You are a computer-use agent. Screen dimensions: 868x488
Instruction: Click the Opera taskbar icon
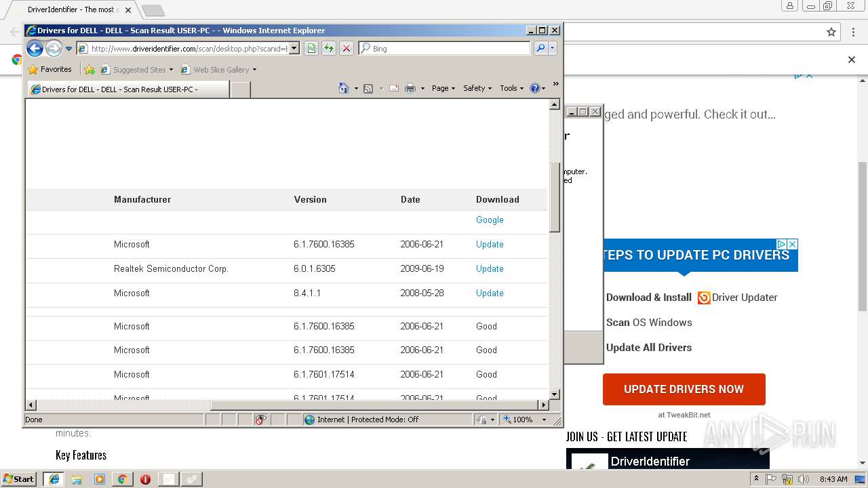click(145, 479)
